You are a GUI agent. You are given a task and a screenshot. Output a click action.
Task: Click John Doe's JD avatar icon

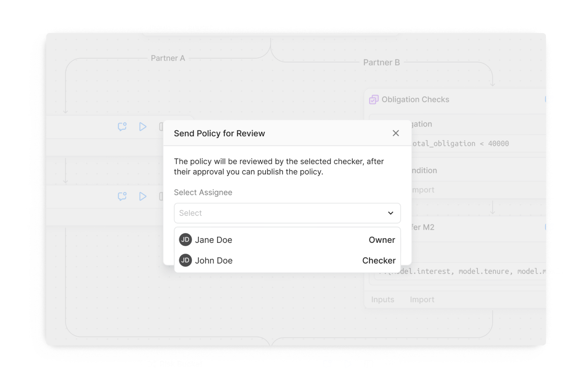point(185,260)
